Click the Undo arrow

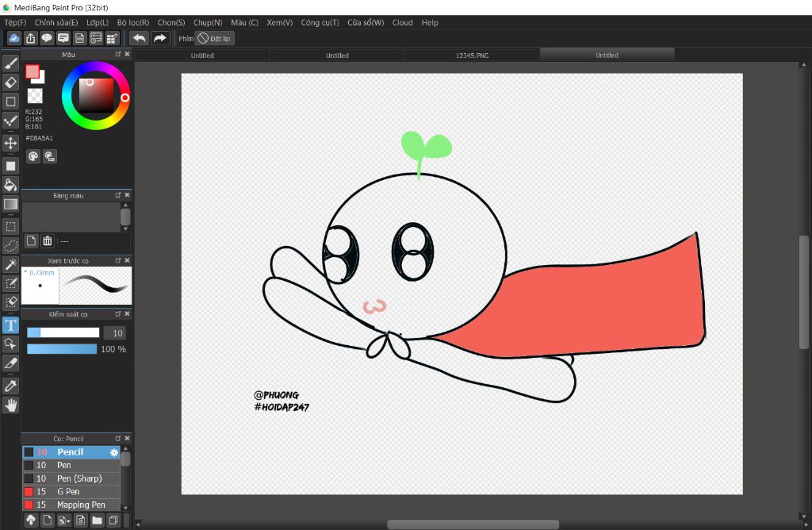139,38
